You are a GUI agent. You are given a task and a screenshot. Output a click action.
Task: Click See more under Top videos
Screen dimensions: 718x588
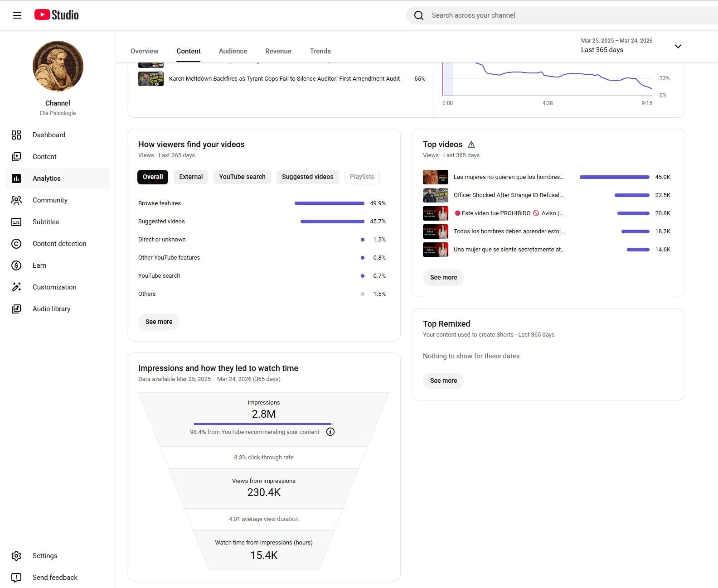click(443, 277)
